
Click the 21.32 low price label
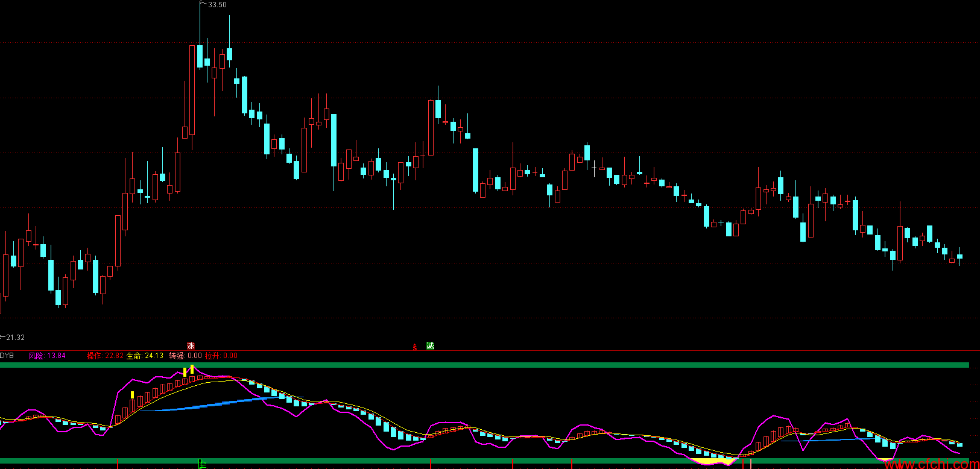pos(15,338)
